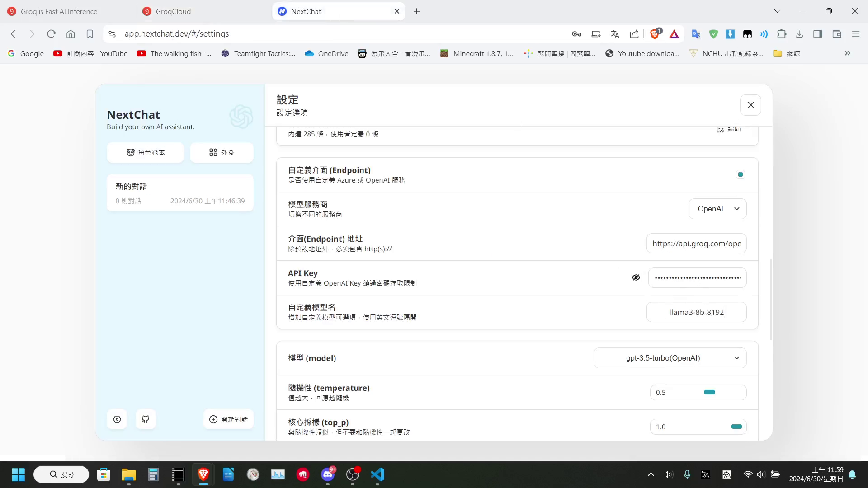Select the 新的對話 conversation card
The image size is (868, 488).
[x=180, y=193]
